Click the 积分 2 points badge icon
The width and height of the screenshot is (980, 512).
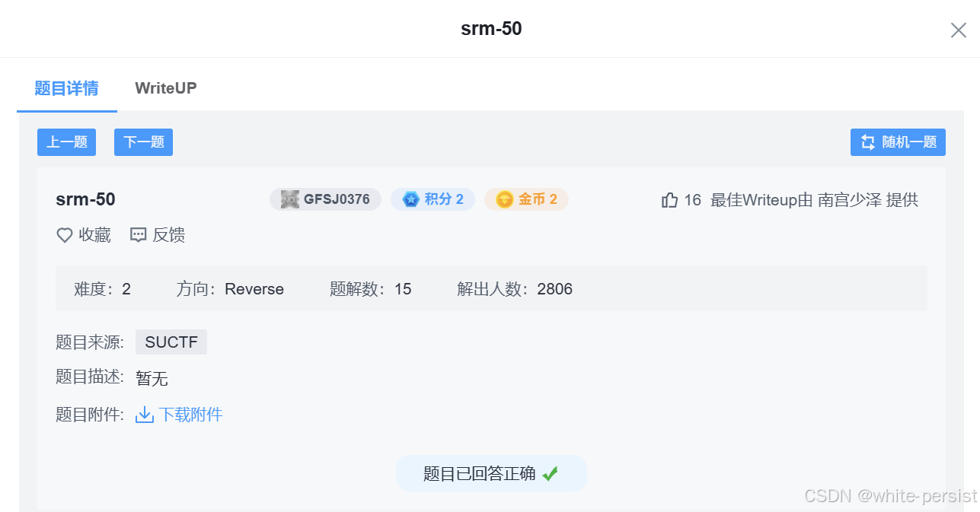point(411,199)
